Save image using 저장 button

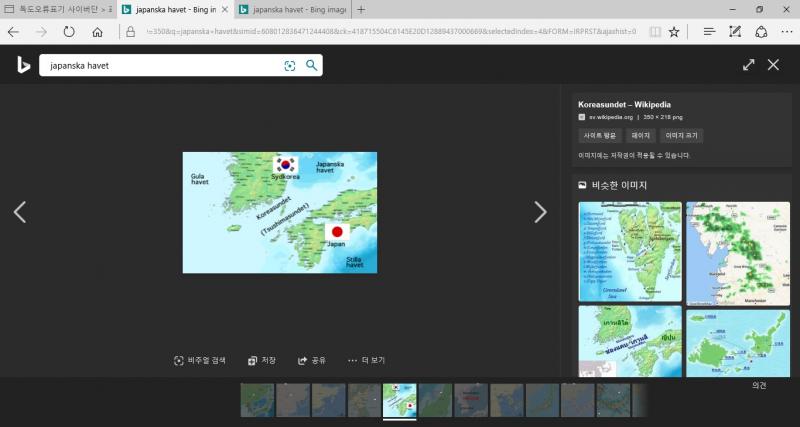(x=261, y=360)
